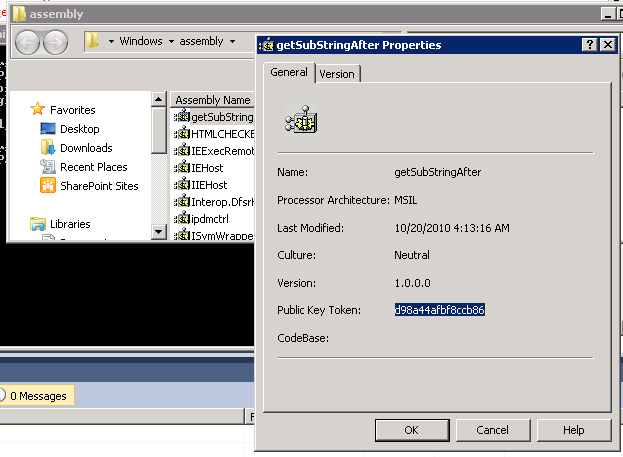Viewport: 623px width, 457px height.
Task: Click the SharePoint Sites icon
Action: [48, 185]
